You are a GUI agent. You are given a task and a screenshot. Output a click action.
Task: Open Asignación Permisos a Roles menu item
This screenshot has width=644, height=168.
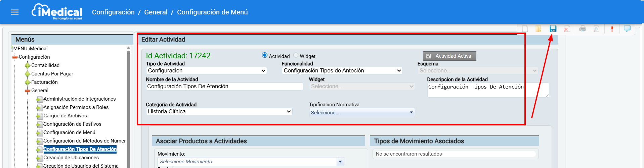76,107
